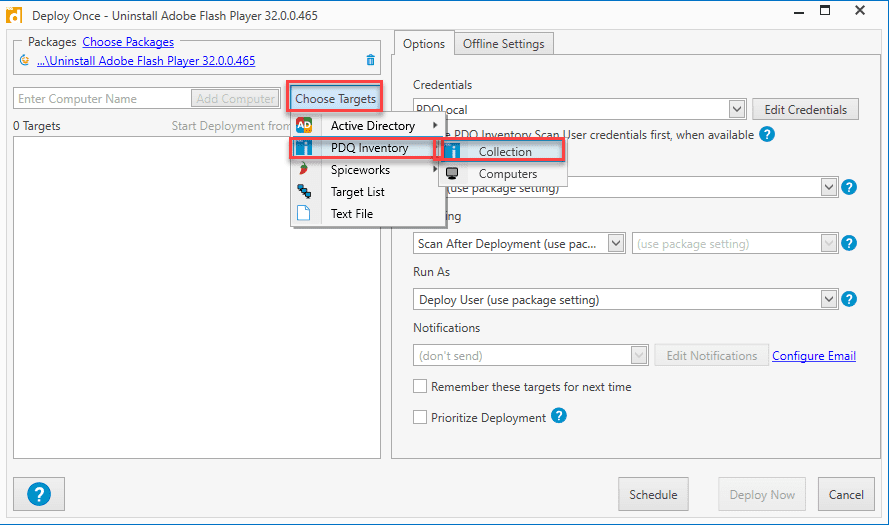The image size is (889, 525).
Task: Select Active Directory from targets menu
Action: pyautogui.click(x=367, y=125)
